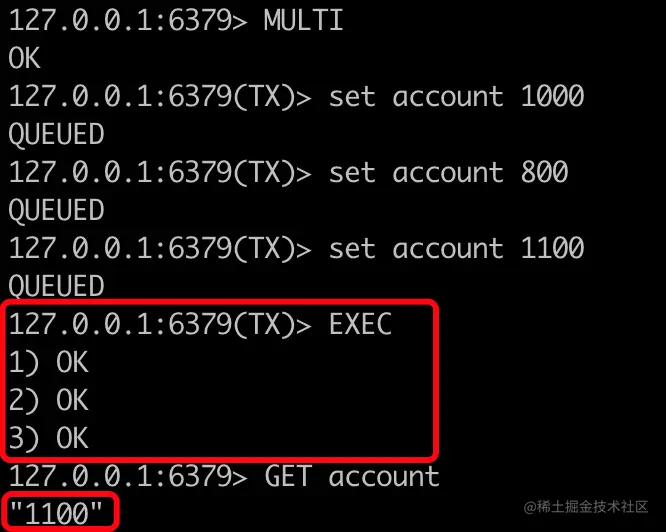This screenshot has height=532, width=666.
Task: Click the "1100" result value
Action: click(56, 513)
